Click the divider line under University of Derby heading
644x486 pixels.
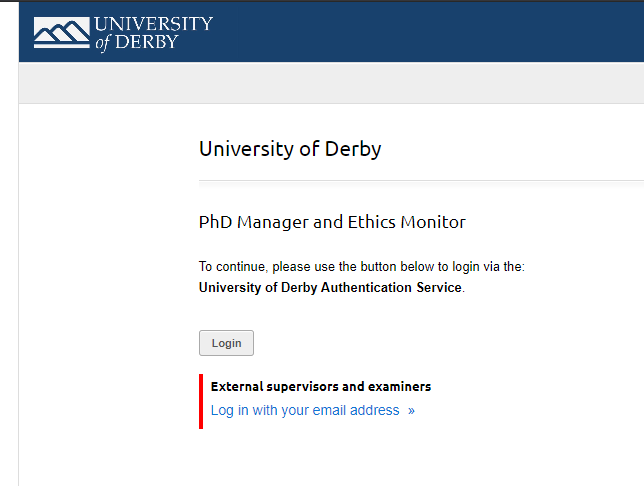(x=421, y=180)
